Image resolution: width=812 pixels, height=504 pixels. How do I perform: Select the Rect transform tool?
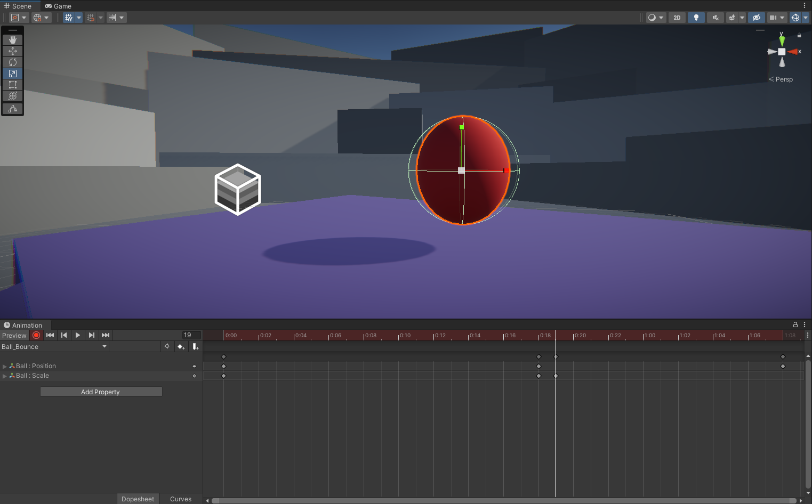pos(13,85)
